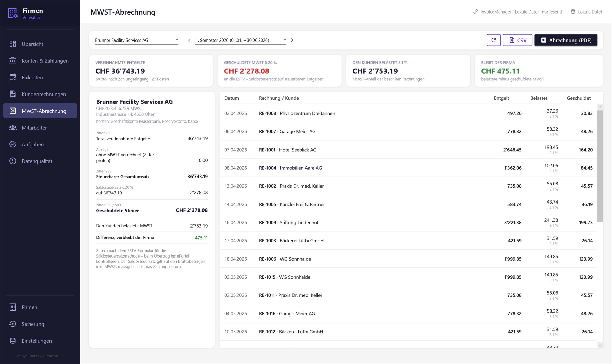
Task: Select row RE-1004 Immobilien Aare AG
Action: pos(408,168)
